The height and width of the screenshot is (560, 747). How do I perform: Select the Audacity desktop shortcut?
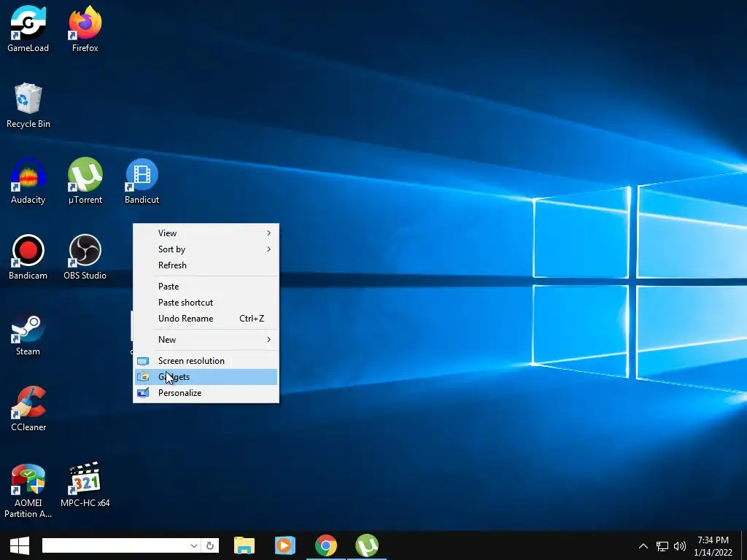coord(28,181)
